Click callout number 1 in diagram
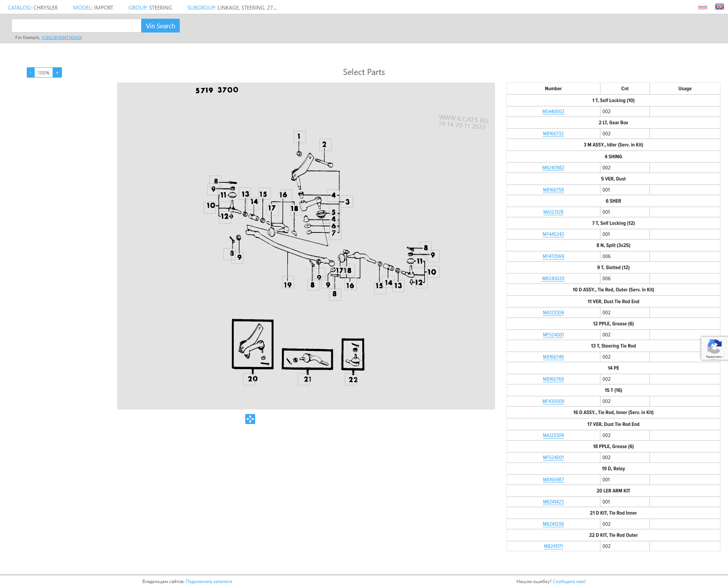This screenshot has width=728, height=588. (299, 136)
